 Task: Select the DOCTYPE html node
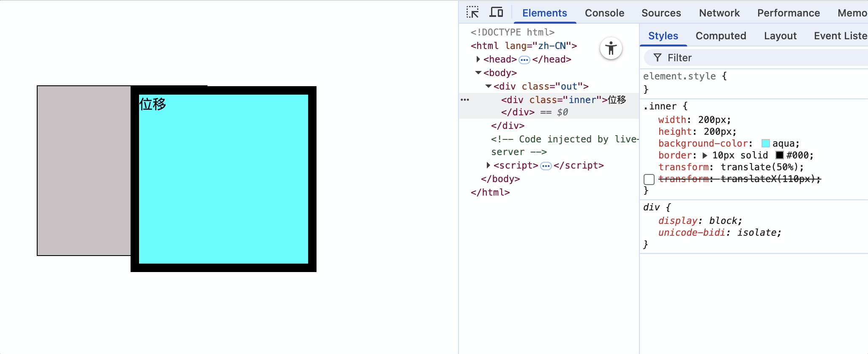click(513, 32)
